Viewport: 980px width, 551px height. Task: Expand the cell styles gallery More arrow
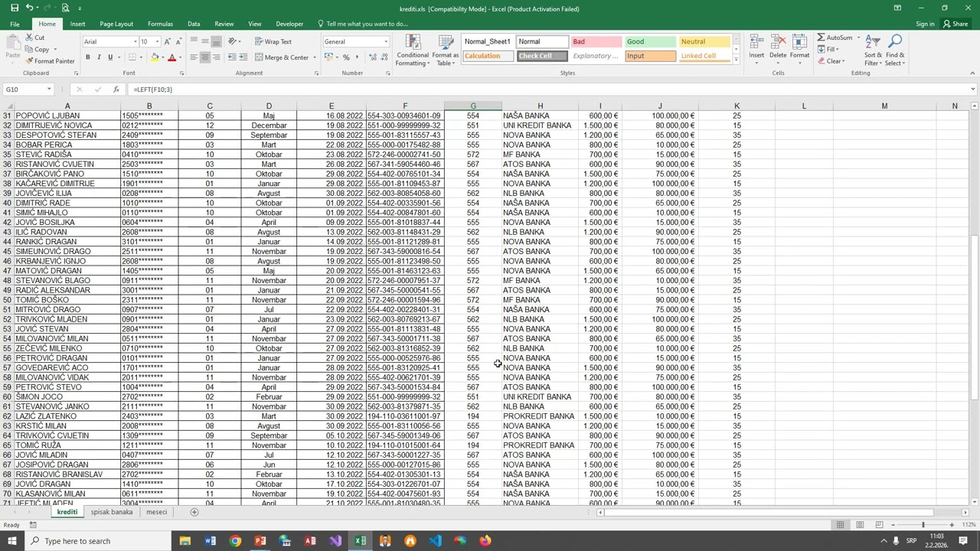tap(736, 60)
